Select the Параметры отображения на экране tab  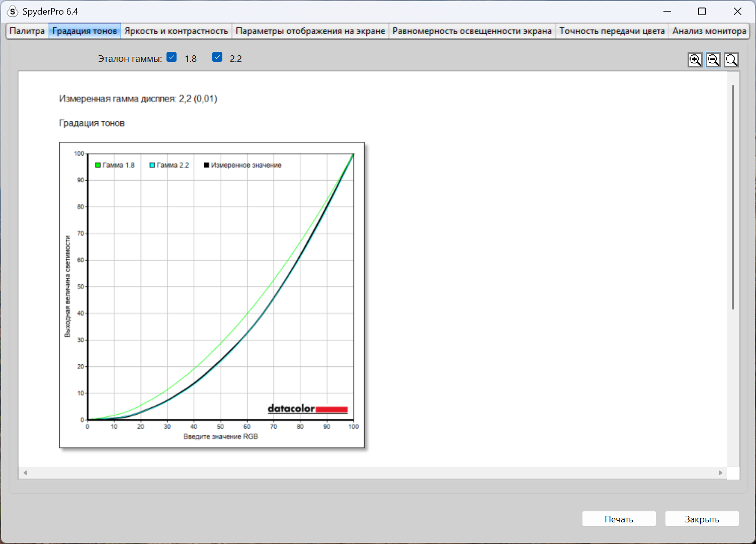click(310, 31)
